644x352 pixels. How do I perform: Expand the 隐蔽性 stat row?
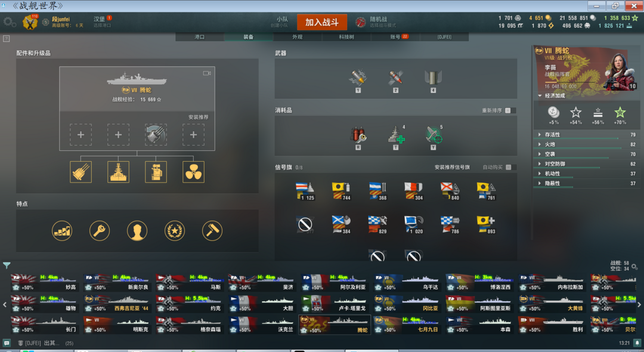pos(587,184)
